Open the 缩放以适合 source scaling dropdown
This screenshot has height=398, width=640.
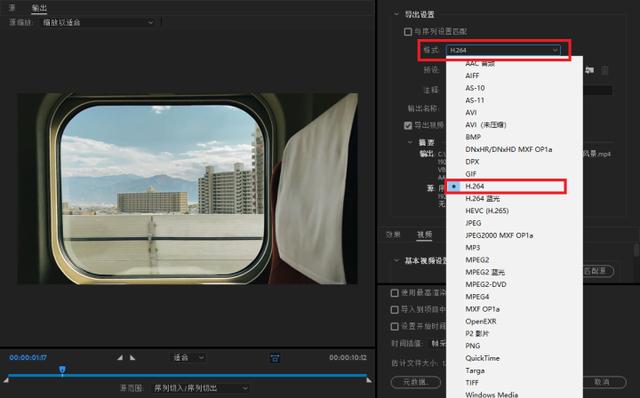[x=98, y=22]
